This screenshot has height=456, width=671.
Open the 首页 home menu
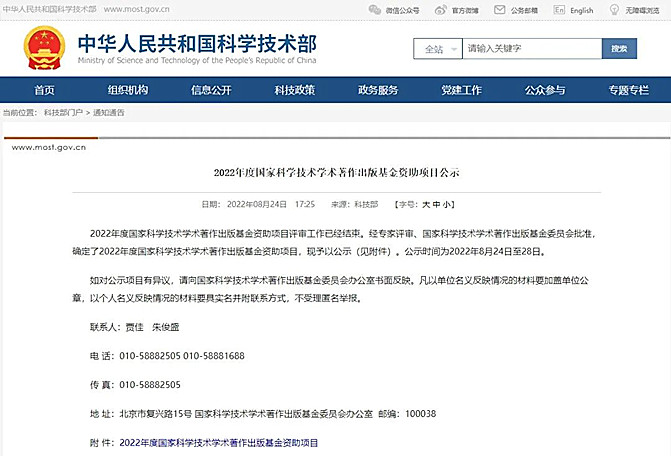[44, 90]
